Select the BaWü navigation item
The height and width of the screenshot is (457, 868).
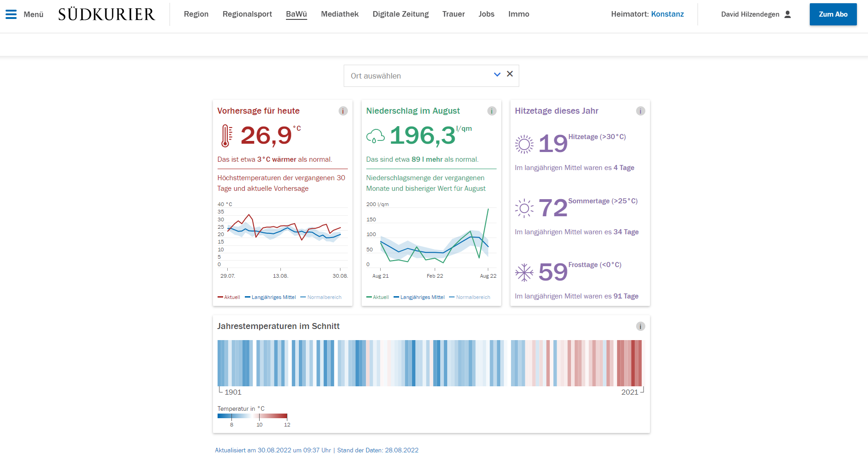296,14
